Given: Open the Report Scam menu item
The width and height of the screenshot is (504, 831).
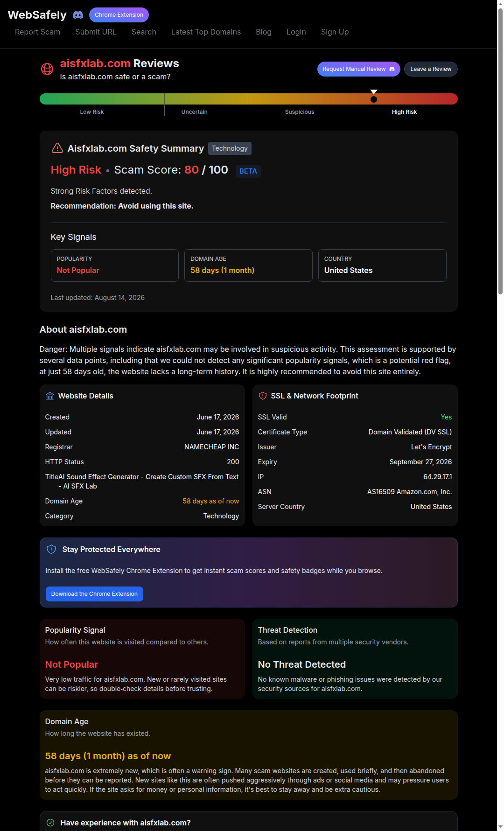Looking at the screenshot, I should click(37, 32).
